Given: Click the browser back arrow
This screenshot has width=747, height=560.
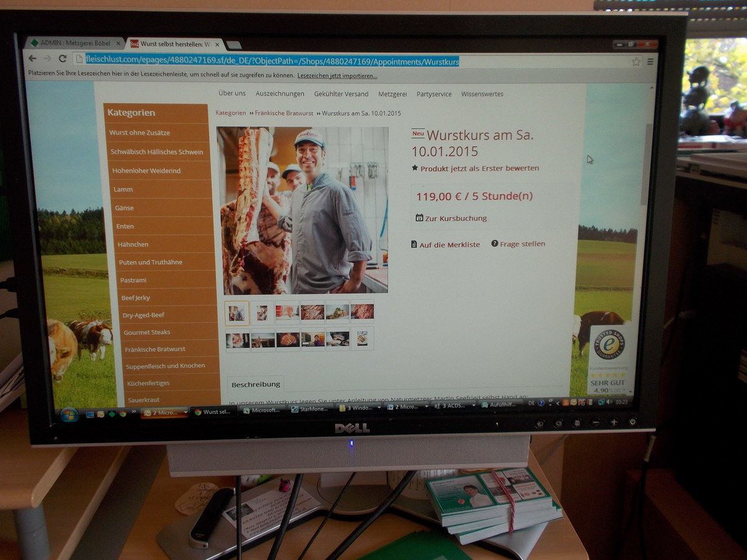Looking at the screenshot, I should (33, 58).
